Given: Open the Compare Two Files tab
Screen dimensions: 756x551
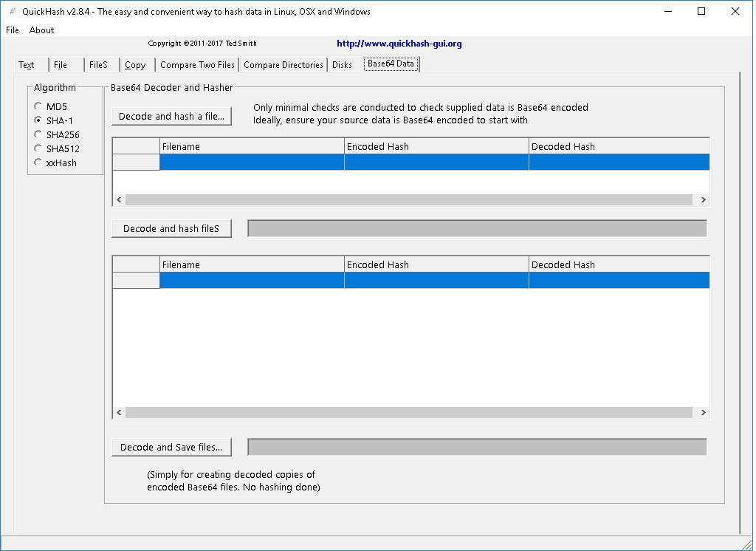Looking at the screenshot, I should (x=196, y=65).
